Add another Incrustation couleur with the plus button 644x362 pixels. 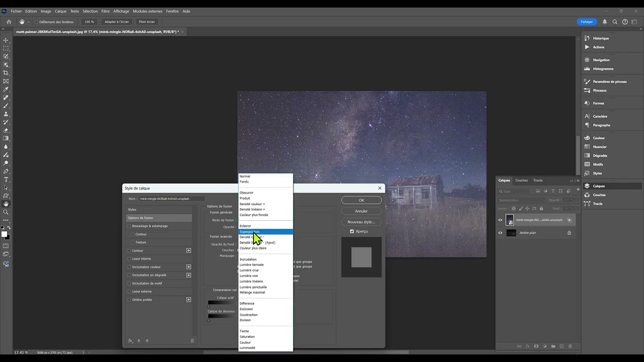point(189,267)
